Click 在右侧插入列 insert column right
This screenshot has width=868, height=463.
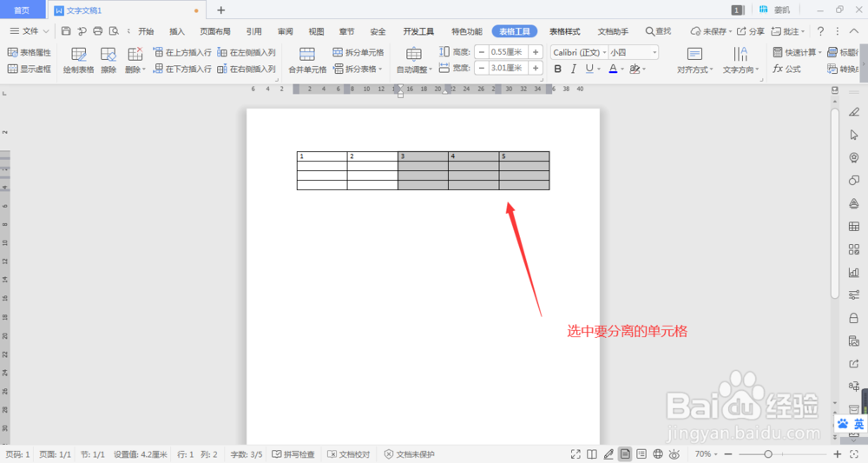[x=247, y=69]
